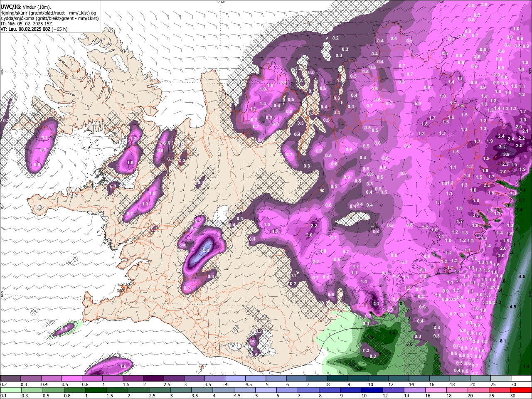Screen dimensions: 532x399
Task: Click the 'IT: Mið. 05. 02. 2025 15Z' line
Action: (x=26, y=24)
